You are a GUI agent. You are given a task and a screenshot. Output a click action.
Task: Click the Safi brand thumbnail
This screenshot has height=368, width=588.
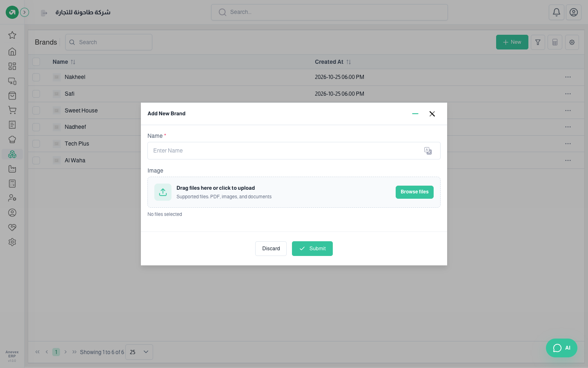[x=57, y=94]
